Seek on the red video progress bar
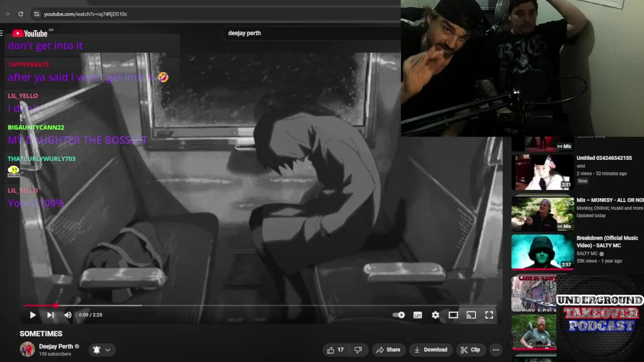Screen dimensions: 644x362 [261, 305]
